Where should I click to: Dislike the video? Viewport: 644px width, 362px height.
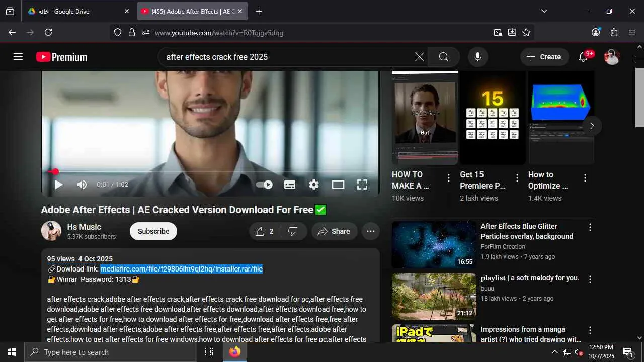[293, 231]
